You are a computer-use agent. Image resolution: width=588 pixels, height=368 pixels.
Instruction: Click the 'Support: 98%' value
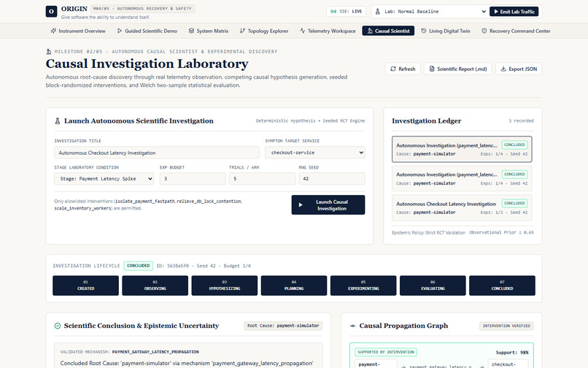click(512, 352)
